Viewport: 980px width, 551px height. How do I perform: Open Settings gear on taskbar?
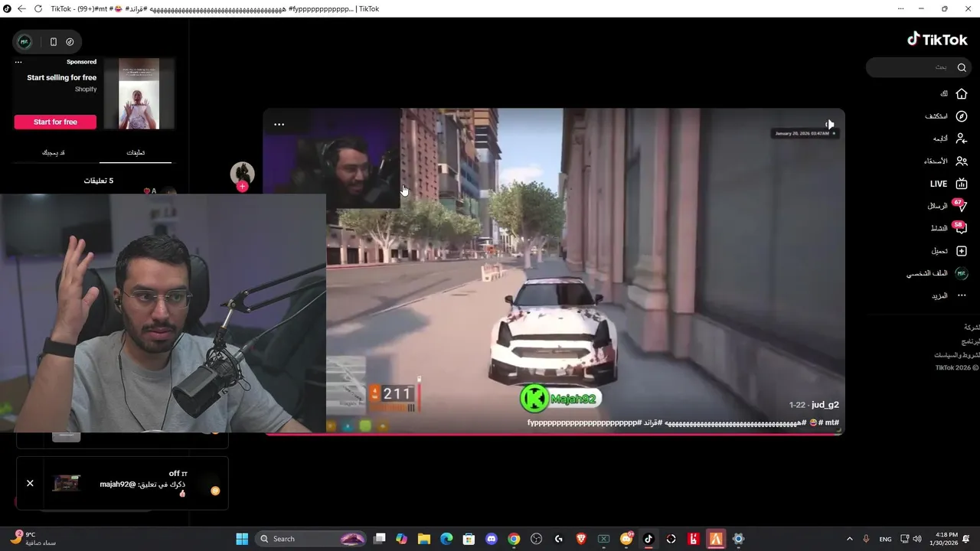click(738, 539)
